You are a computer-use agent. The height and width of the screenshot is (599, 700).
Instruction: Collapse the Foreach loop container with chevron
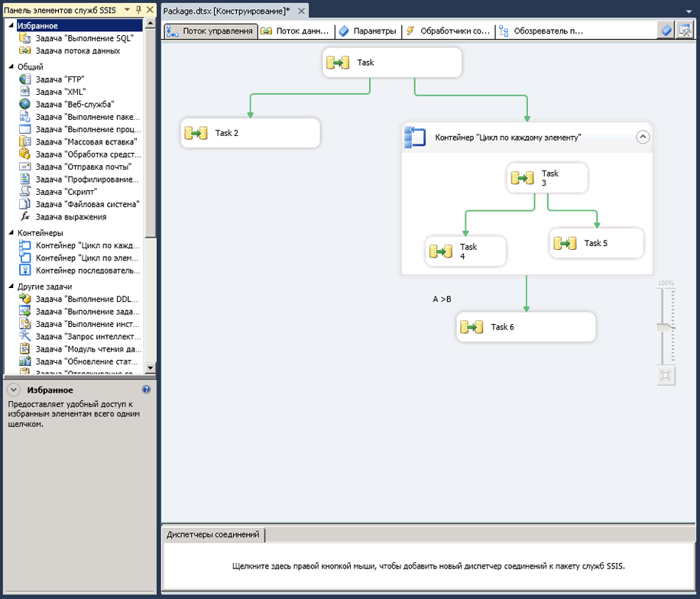point(643,138)
